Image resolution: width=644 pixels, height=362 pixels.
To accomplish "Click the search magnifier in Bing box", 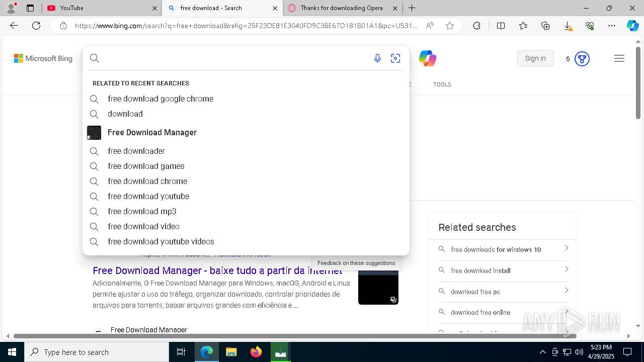I will (94, 58).
